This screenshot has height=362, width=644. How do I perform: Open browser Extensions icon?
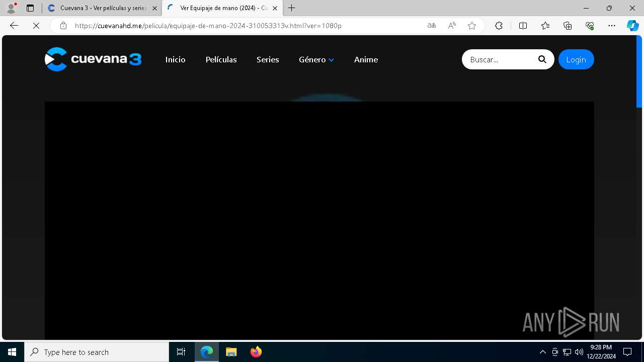click(x=499, y=26)
